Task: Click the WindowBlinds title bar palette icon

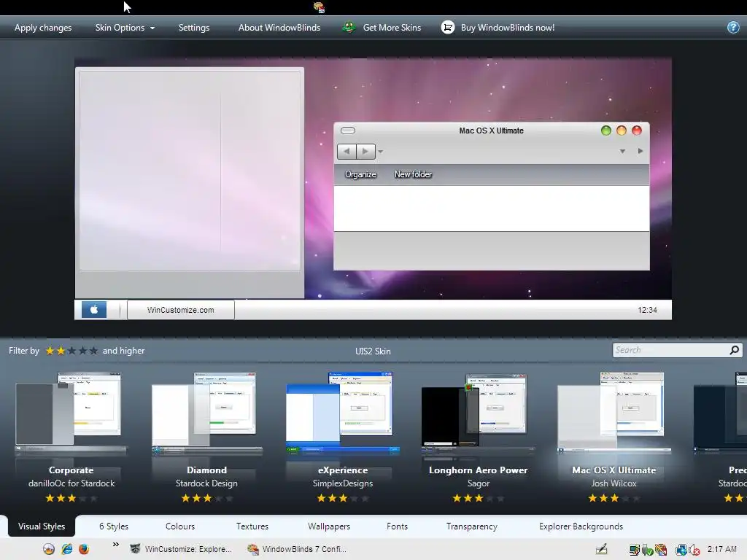Action: (x=319, y=7)
